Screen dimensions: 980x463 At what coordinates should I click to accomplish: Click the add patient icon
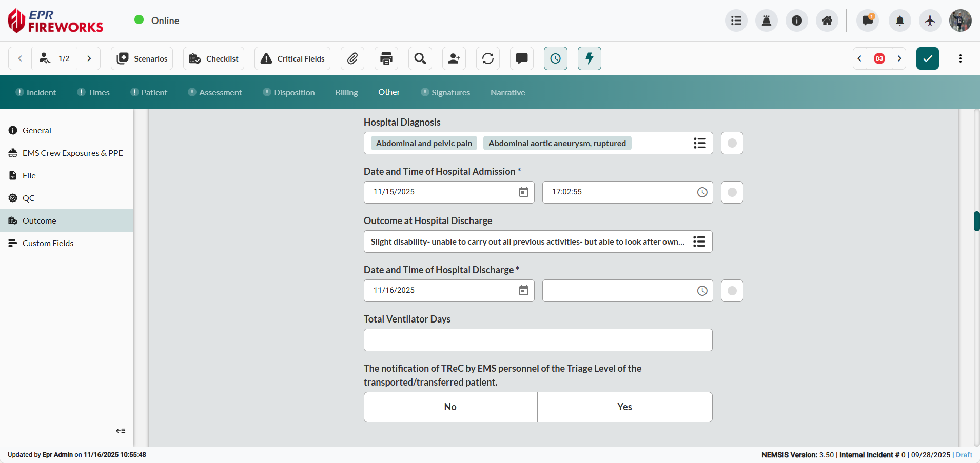click(x=454, y=58)
